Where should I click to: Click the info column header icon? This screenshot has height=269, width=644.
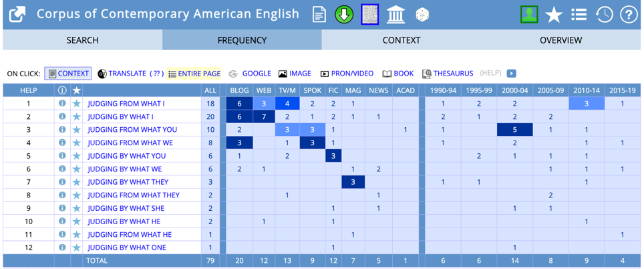coord(62,90)
